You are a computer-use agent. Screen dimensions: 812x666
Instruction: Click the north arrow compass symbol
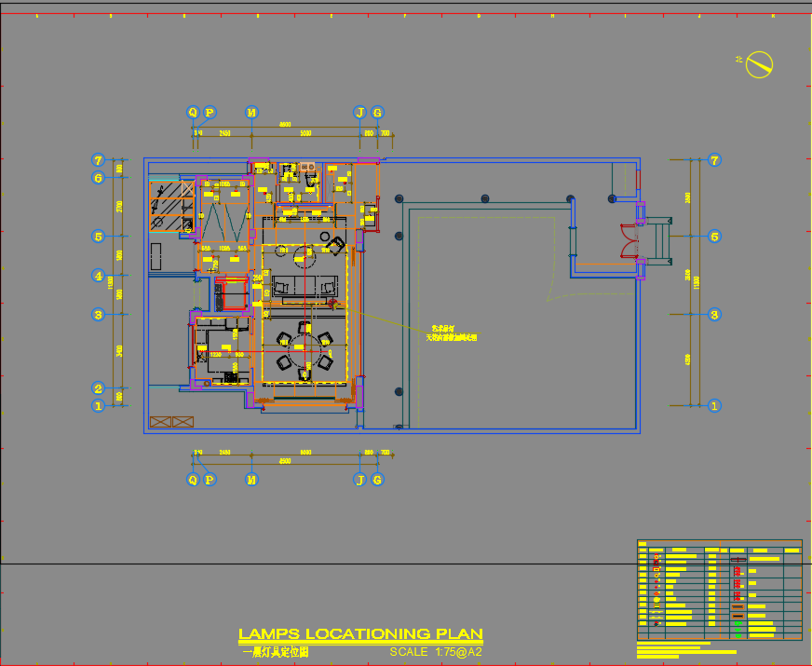coord(761,64)
